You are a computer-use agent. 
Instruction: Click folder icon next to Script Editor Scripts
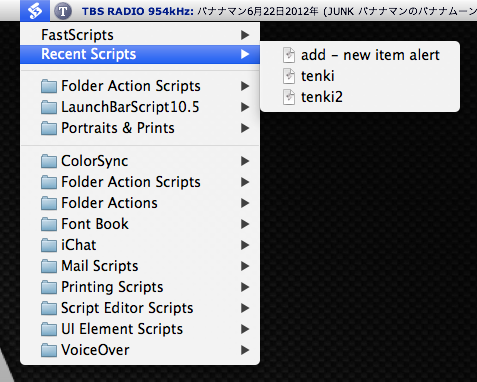pyautogui.click(x=49, y=308)
